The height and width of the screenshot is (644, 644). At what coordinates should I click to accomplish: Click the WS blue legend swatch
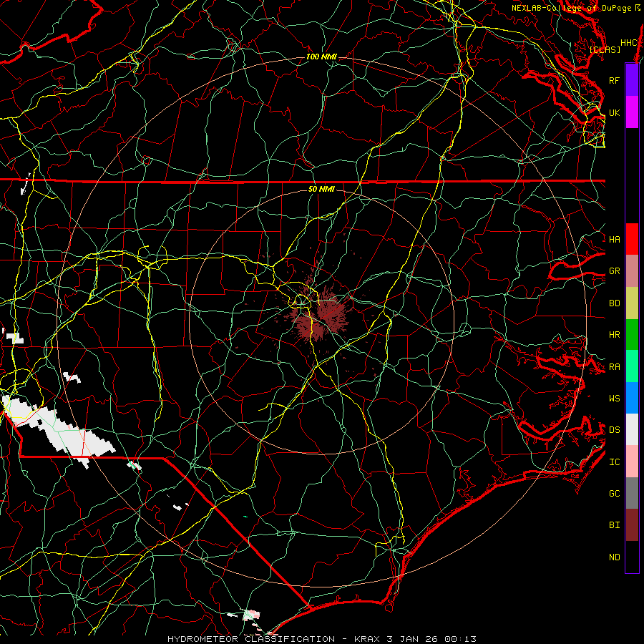pos(632,398)
